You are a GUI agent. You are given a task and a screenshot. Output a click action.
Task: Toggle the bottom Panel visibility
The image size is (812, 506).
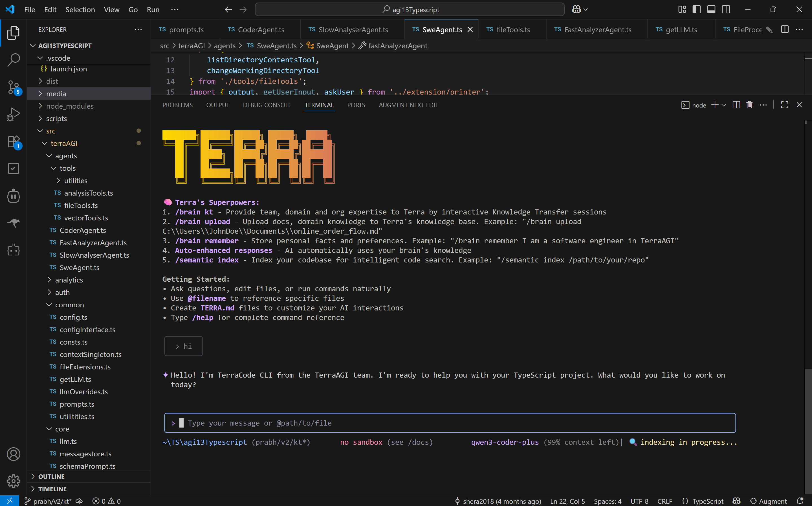(x=711, y=9)
